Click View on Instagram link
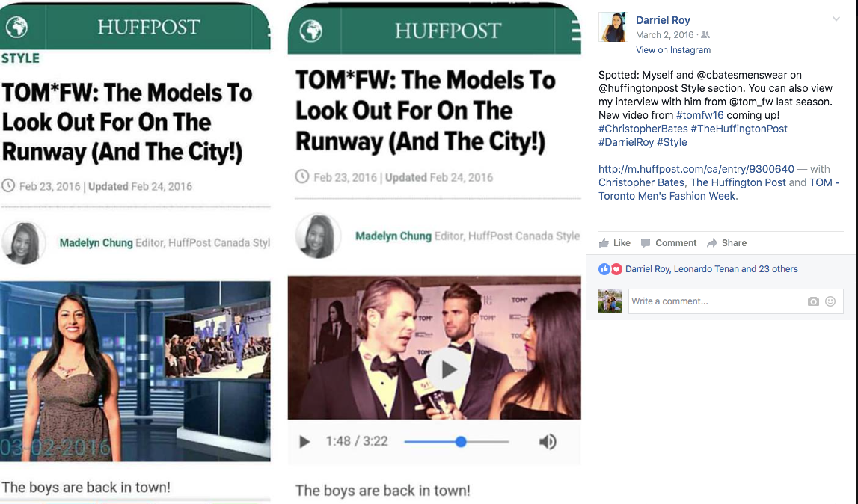This screenshot has width=858, height=504. 673,50
